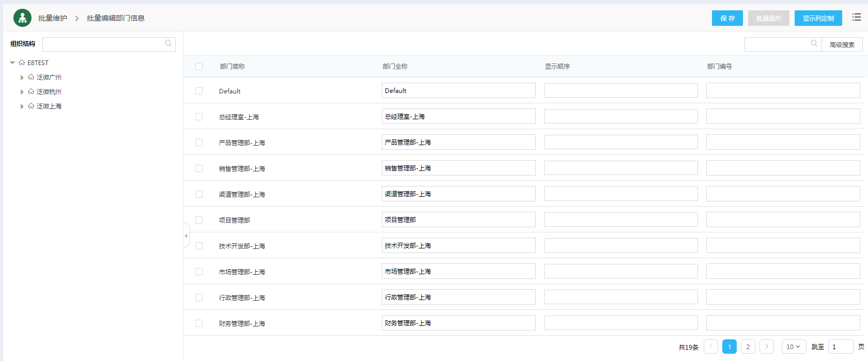Open 高级搜索 advanced search
Image resolution: width=868 pixels, height=361 pixels.
point(842,44)
